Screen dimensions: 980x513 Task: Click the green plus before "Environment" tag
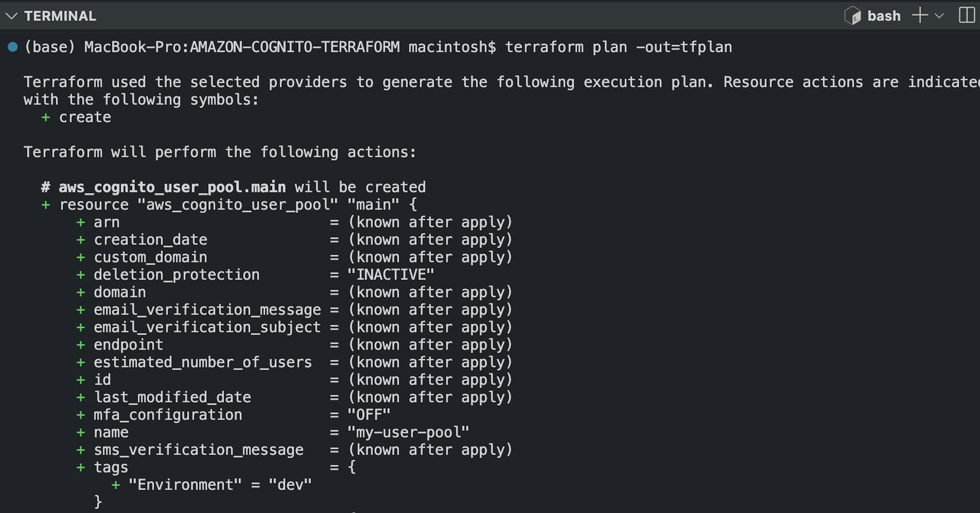pyautogui.click(x=116, y=485)
